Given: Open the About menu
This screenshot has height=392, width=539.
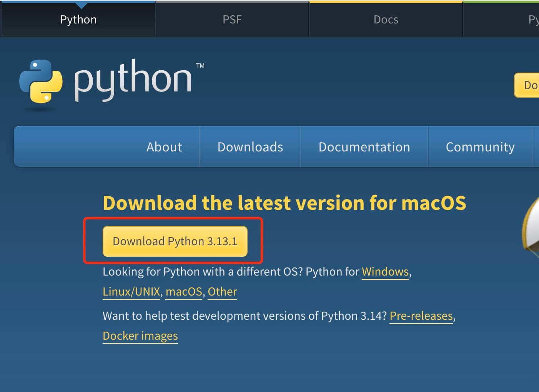Looking at the screenshot, I should tap(164, 147).
